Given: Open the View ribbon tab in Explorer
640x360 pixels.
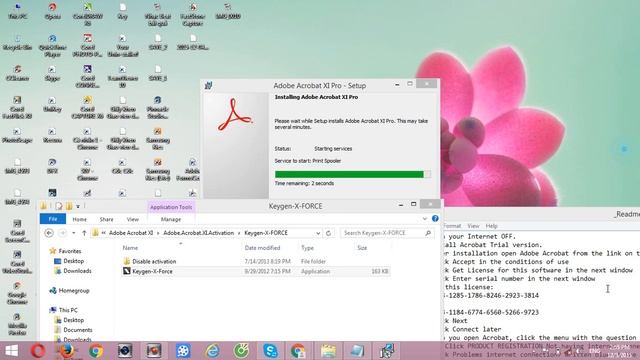Looking at the screenshot, I should (x=133, y=219).
